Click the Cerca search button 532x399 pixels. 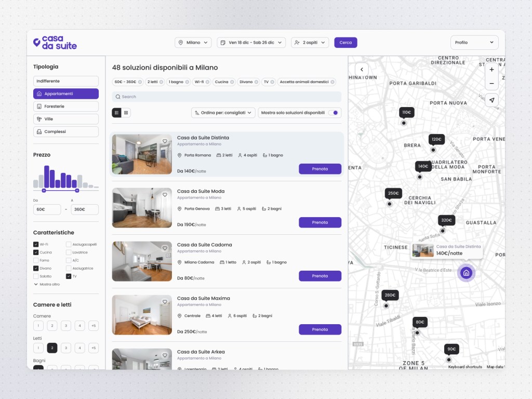point(345,43)
